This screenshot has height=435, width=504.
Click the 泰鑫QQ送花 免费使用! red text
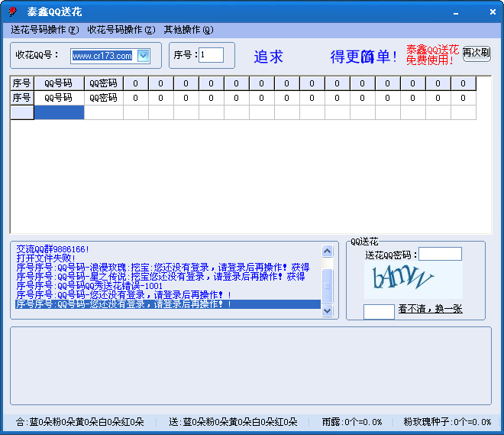(x=432, y=55)
